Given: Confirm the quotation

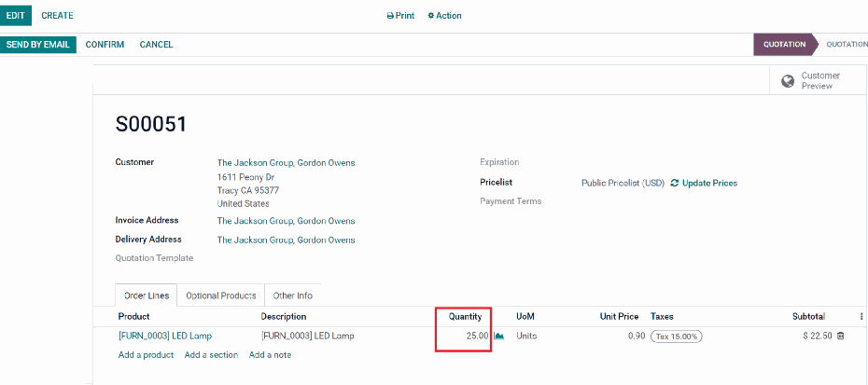Looking at the screenshot, I should [x=105, y=45].
